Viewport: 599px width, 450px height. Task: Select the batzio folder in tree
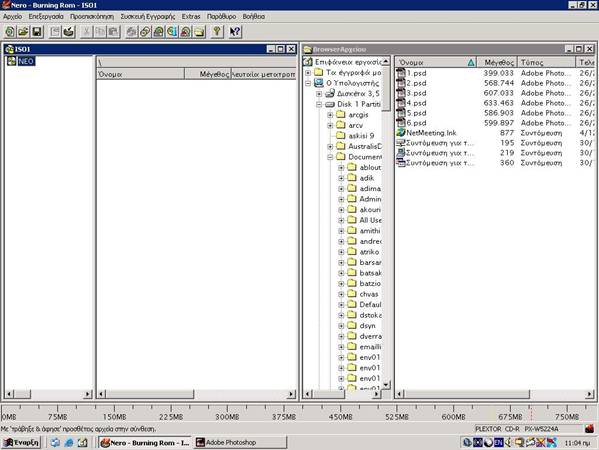pos(370,283)
